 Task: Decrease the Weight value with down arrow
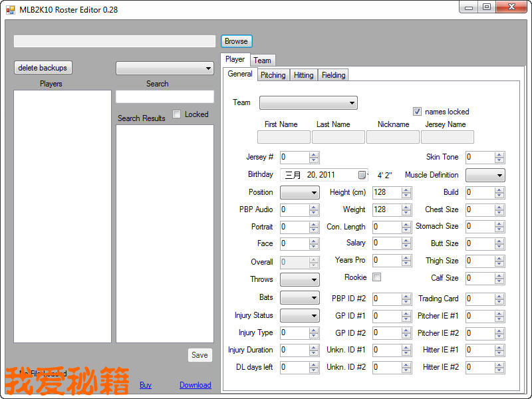tap(406, 212)
